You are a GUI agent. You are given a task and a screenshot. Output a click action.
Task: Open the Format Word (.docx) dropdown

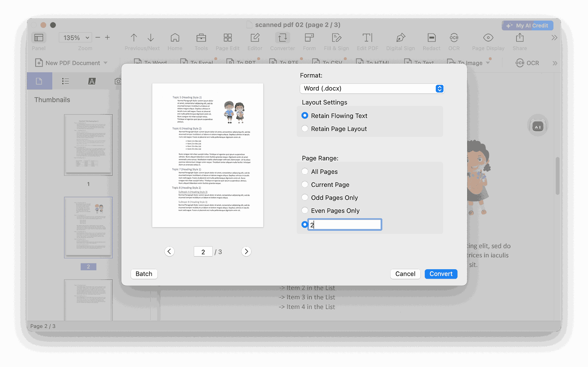[x=372, y=88]
